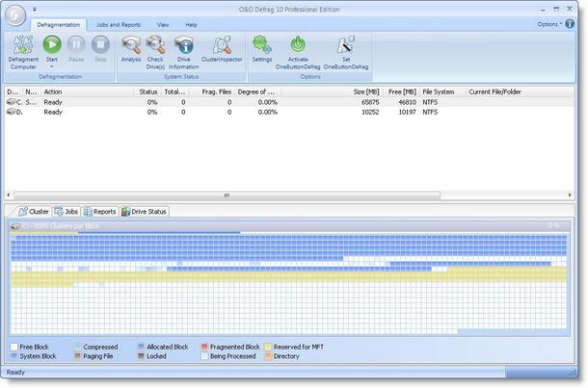Click the C drive size value 65875
588x388 pixels.
pyautogui.click(x=370, y=102)
